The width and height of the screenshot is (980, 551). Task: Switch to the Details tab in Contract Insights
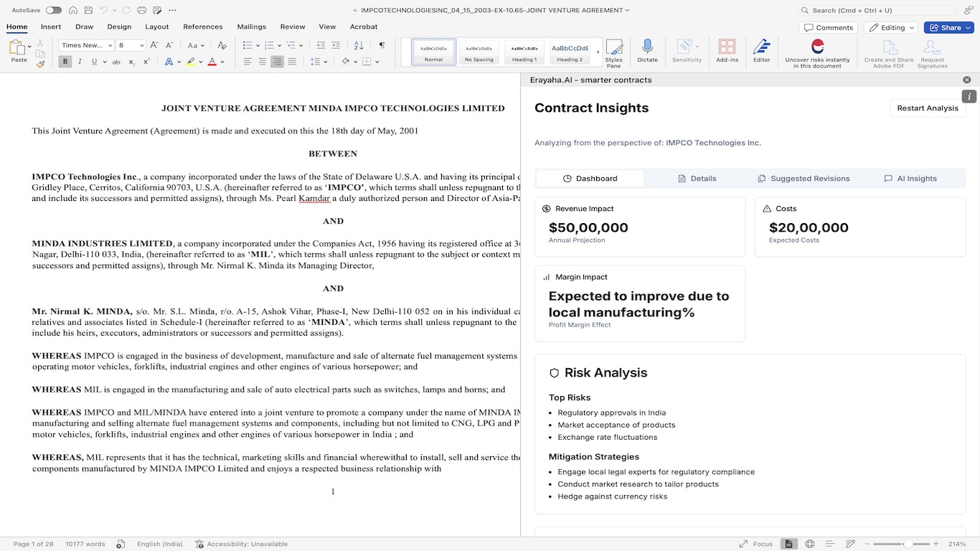point(697,179)
